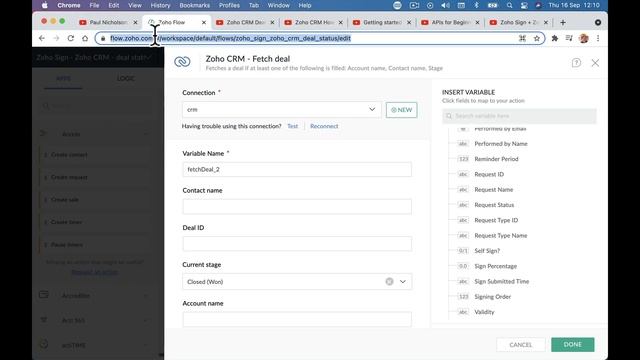Click the Spotlight search icon in menu bar
This screenshot has width=640, height=360.
(509, 5)
